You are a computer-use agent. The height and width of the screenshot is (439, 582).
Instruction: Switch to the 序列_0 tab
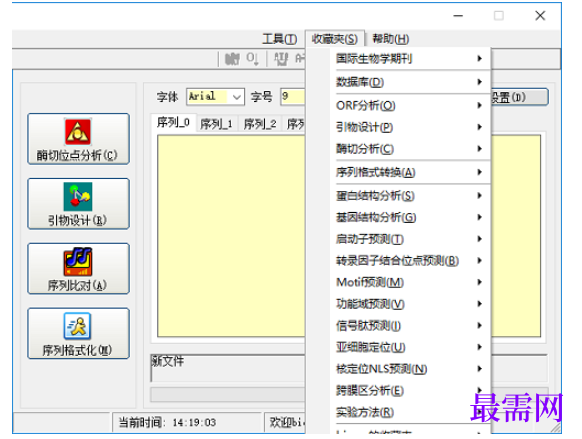point(173,122)
